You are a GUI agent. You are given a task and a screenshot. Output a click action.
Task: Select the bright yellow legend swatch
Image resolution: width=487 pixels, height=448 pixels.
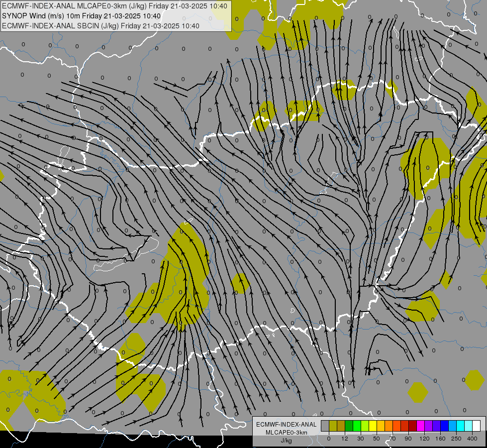coord(373,426)
